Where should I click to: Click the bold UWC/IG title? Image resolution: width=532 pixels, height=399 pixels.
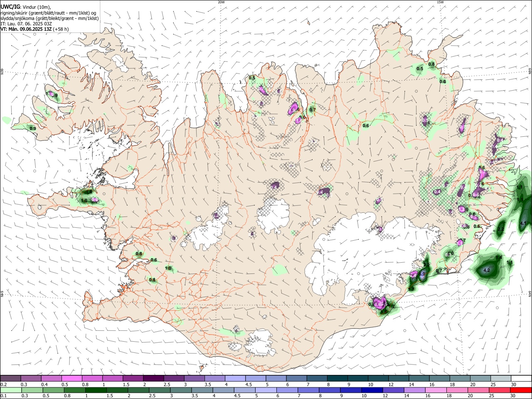10,7
